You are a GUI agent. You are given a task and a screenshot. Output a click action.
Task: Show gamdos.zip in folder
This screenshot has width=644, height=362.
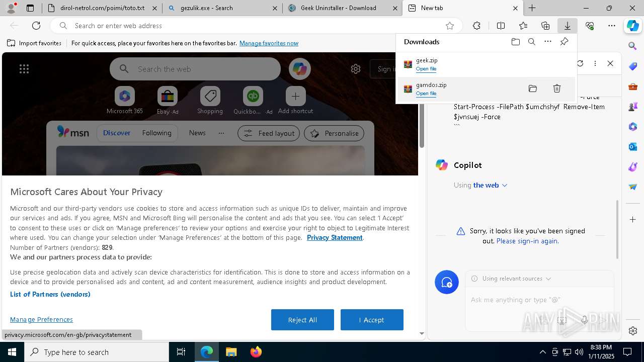[x=533, y=88]
